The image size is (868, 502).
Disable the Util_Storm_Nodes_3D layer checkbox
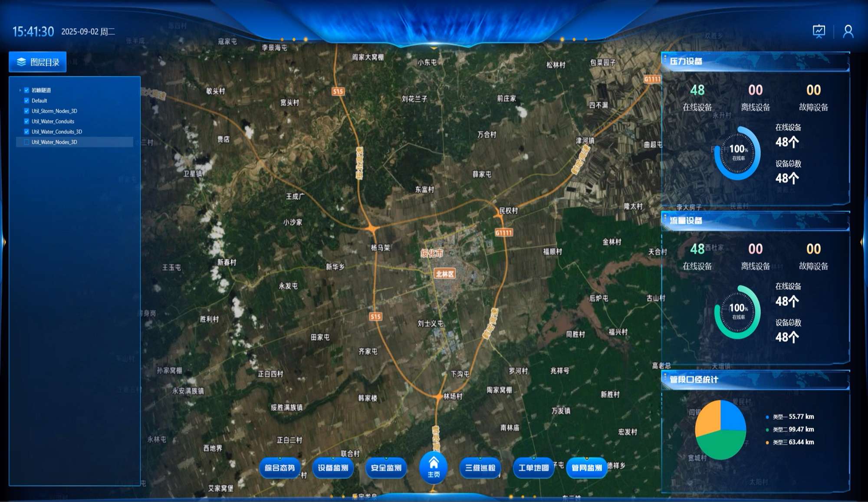pyautogui.click(x=26, y=111)
